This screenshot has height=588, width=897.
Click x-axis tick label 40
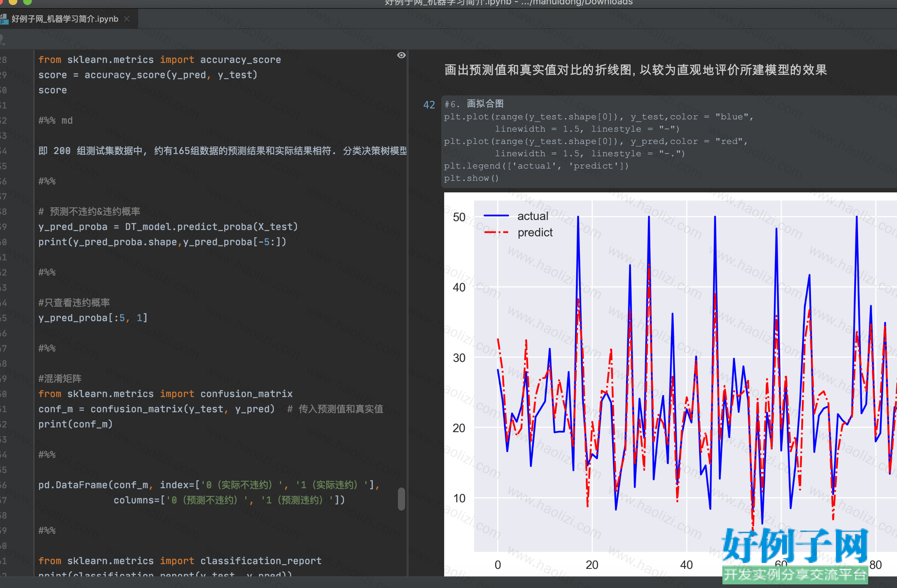click(686, 564)
